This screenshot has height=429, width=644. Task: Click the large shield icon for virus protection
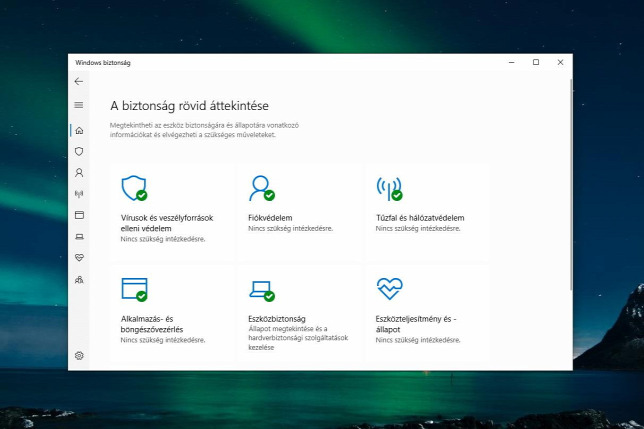[x=134, y=188]
